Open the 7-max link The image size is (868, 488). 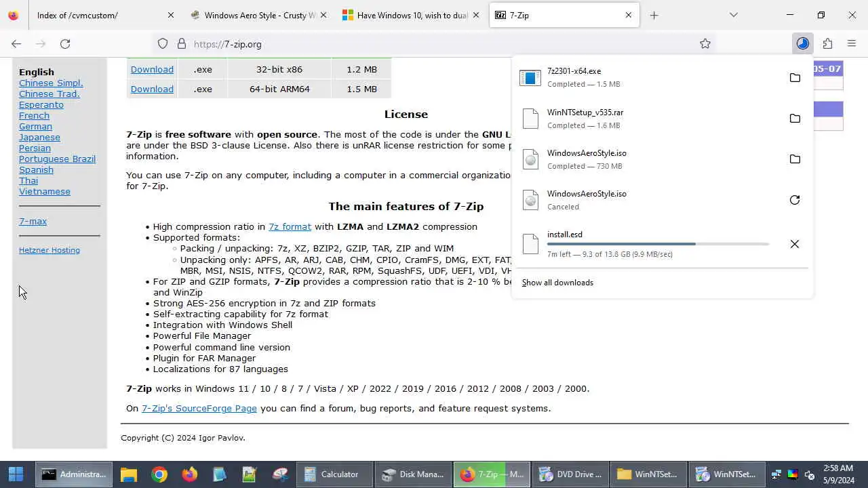coord(33,221)
